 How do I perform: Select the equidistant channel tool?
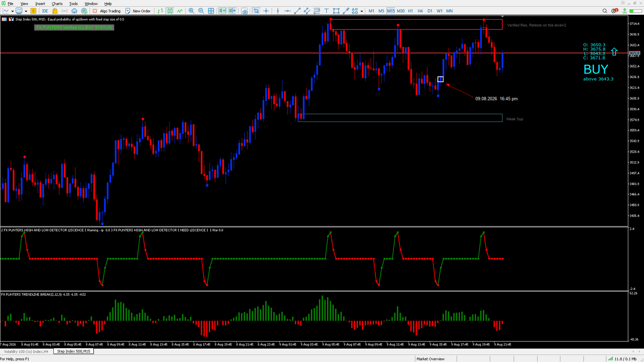click(307, 11)
